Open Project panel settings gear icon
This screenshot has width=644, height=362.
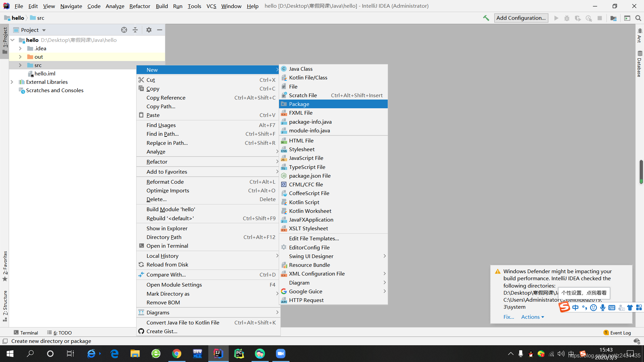tap(149, 30)
